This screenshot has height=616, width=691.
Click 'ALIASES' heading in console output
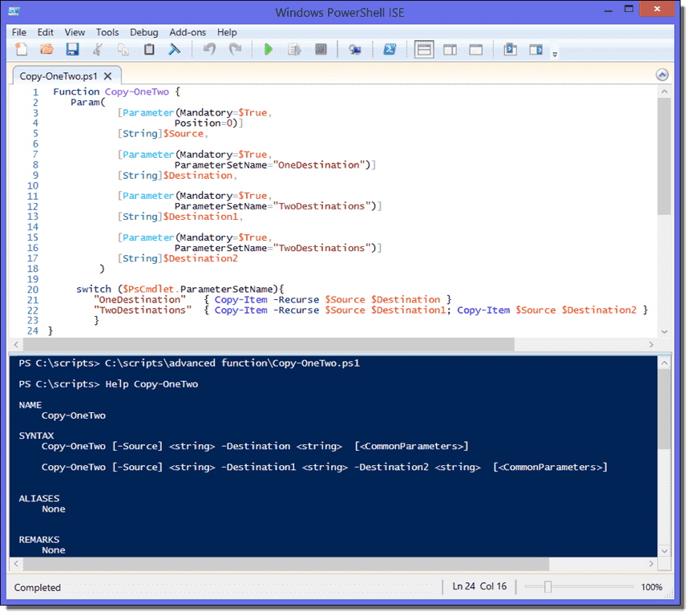39,498
